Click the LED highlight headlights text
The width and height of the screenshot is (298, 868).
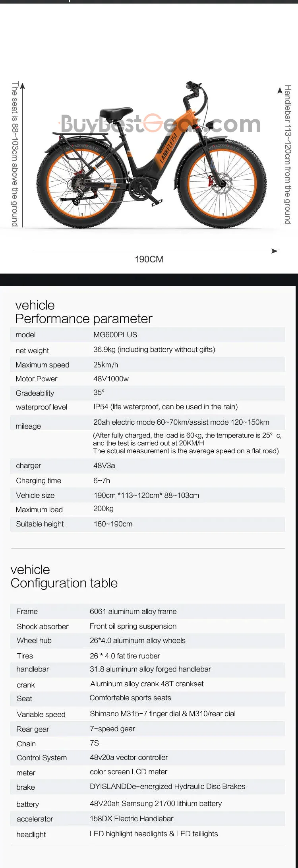[153, 834]
